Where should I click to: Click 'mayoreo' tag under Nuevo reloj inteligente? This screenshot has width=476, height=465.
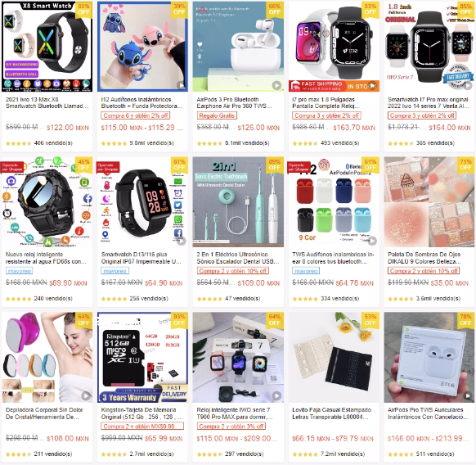click(19, 271)
